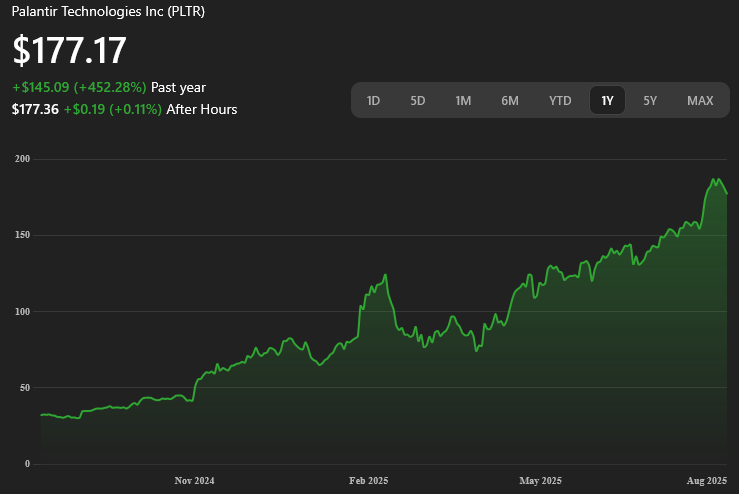739x494 pixels.
Task: Show the 6M chart range
Action: click(509, 100)
